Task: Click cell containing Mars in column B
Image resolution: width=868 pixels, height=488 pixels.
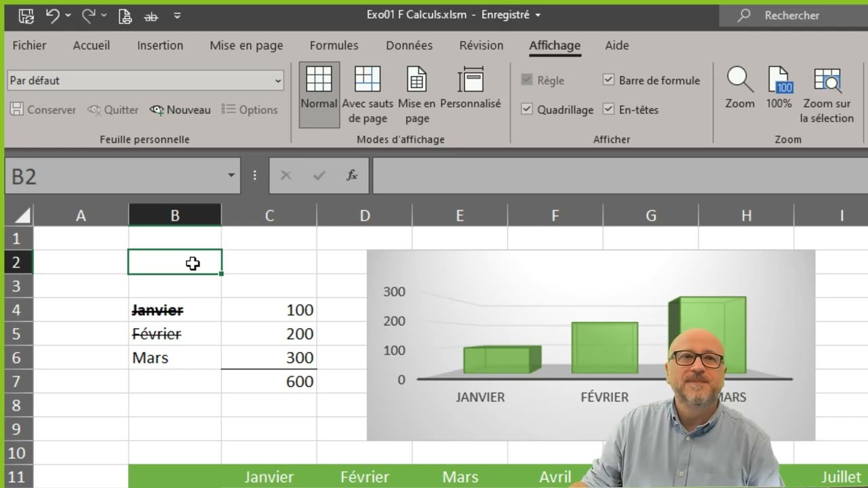Action: click(x=175, y=357)
